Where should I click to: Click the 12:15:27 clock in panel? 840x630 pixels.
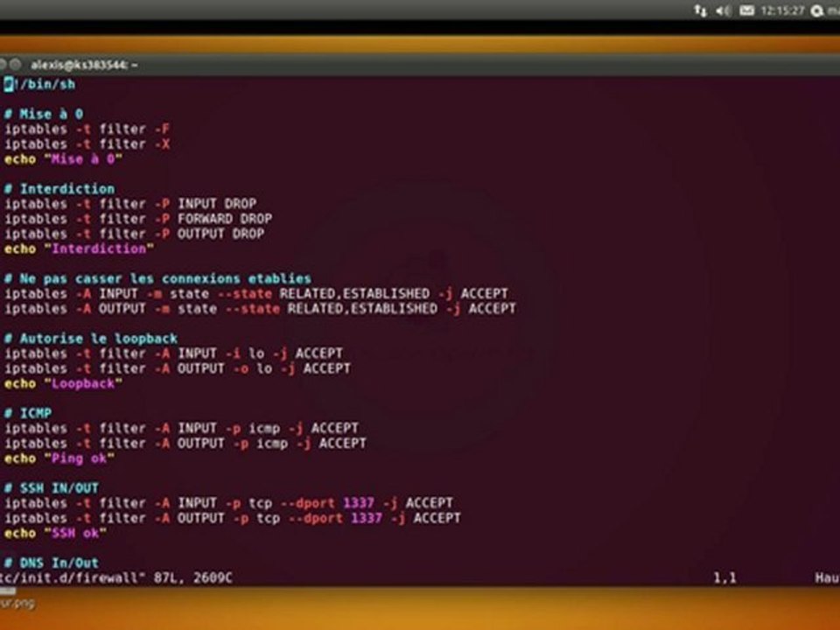click(x=782, y=10)
